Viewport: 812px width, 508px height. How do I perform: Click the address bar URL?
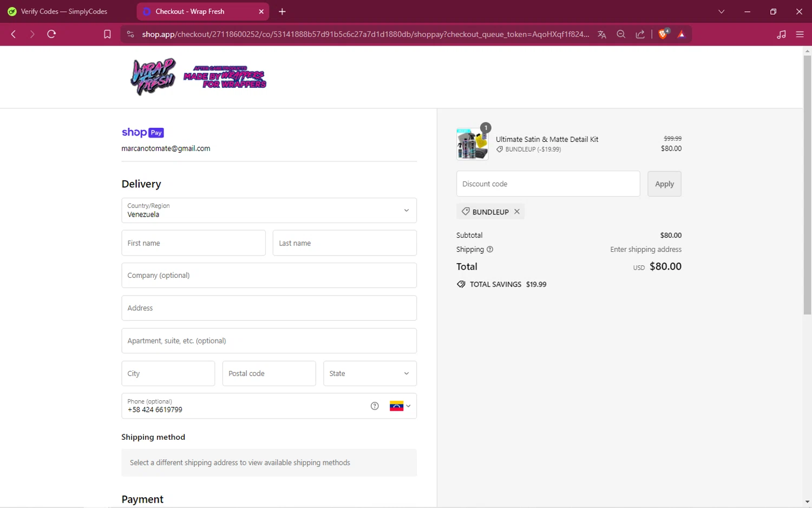[365, 34]
